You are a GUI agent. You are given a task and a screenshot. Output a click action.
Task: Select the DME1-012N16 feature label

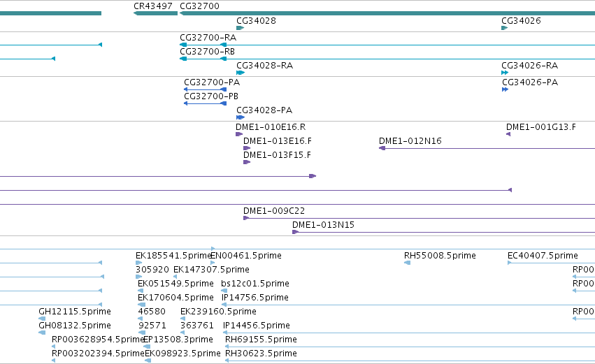pos(410,140)
